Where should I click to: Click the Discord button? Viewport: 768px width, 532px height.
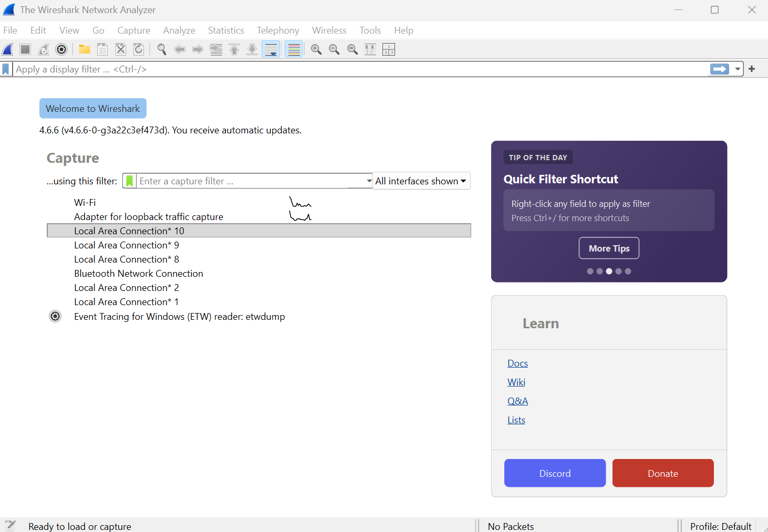(x=555, y=473)
